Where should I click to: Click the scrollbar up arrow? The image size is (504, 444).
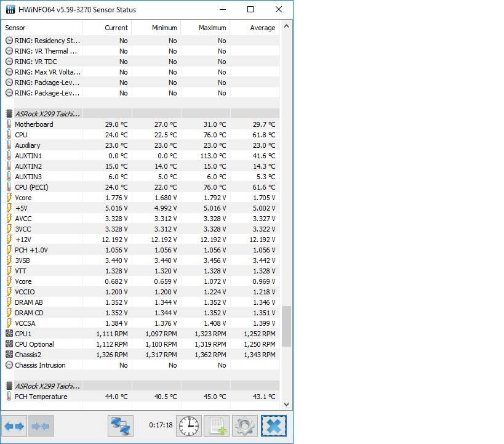pyautogui.click(x=286, y=26)
